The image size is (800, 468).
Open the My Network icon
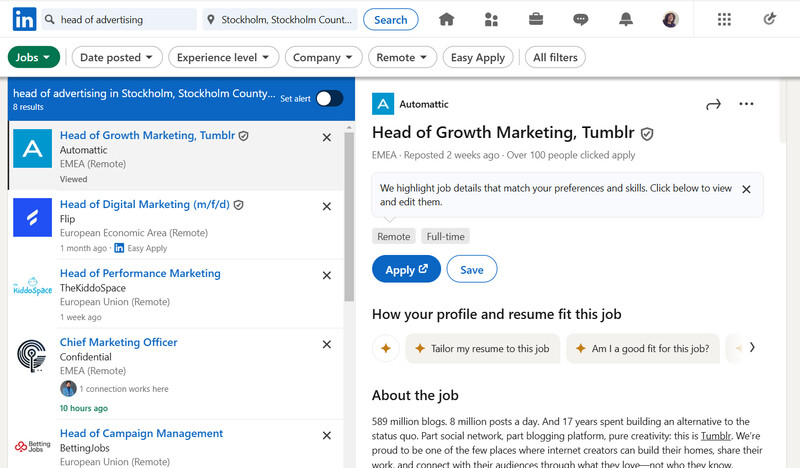click(x=491, y=19)
